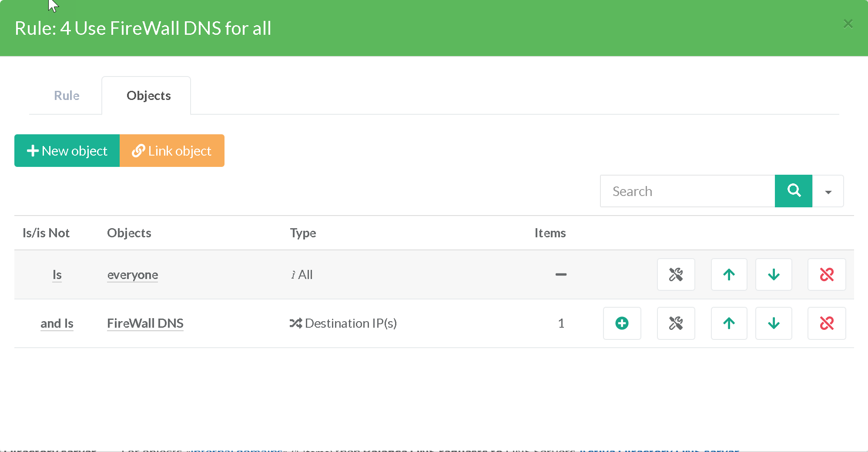Expand the search options dropdown caret
This screenshot has height=452, width=868.
pyautogui.click(x=828, y=192)
